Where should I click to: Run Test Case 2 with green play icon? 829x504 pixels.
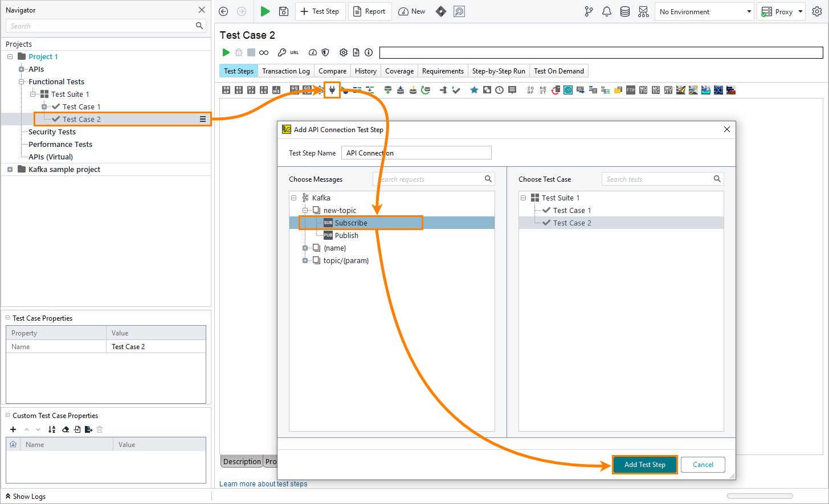[x=226, y=52]
